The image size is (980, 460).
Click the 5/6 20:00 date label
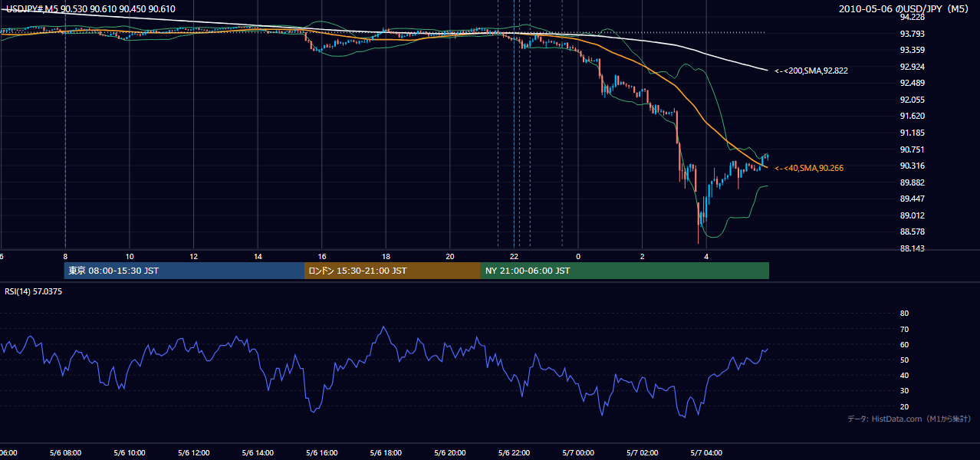pyautogui.click(x=450, y=452)
